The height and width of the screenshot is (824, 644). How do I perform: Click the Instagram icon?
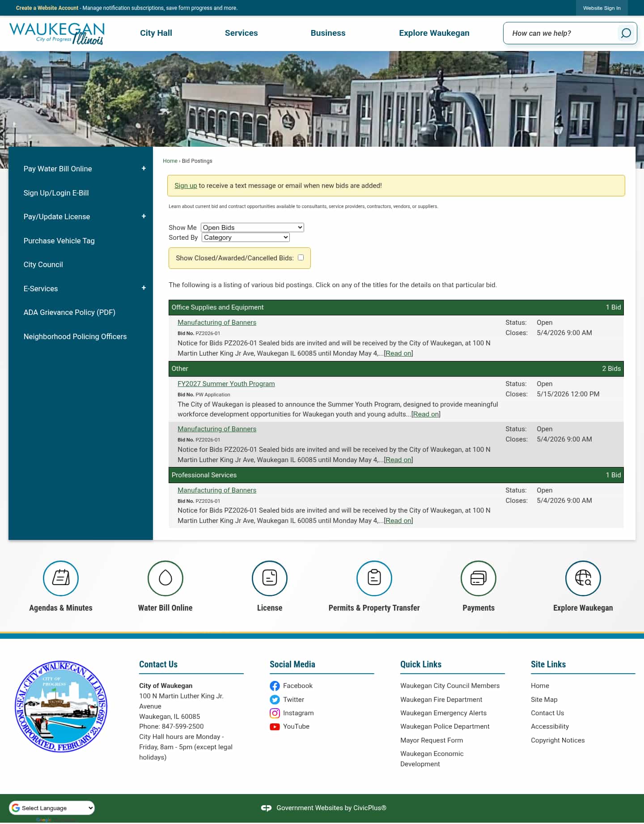pos(275,713)
